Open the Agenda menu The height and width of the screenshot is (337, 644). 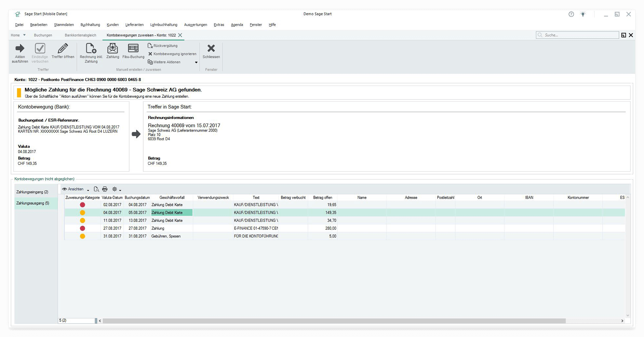click(237, 25)
